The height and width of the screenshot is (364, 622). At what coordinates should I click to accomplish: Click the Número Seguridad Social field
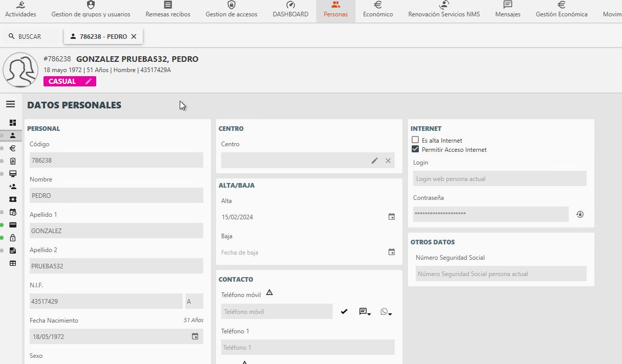[x=501, y=274]
